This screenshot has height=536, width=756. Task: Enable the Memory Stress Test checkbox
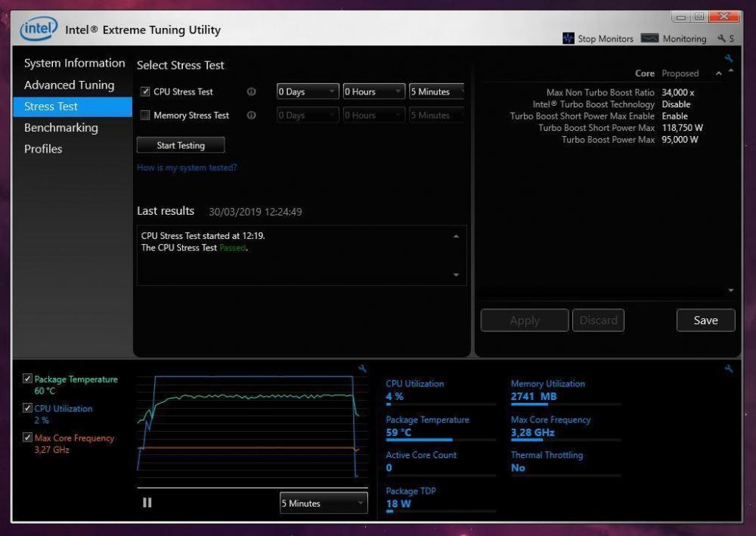coord(145,116)
